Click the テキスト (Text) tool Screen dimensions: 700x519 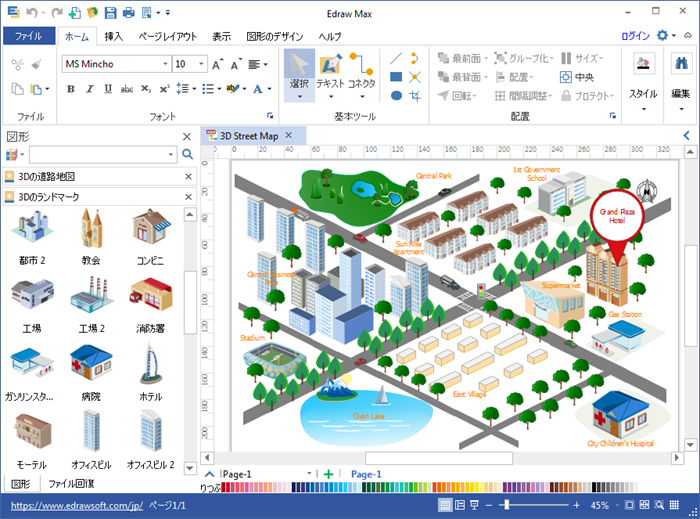[x=330, y=75]
